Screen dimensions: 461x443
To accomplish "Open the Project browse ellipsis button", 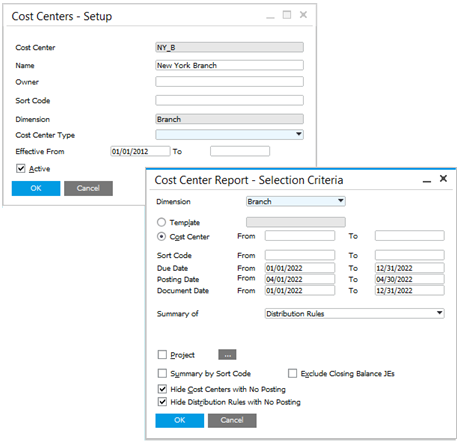I will 227,355.
